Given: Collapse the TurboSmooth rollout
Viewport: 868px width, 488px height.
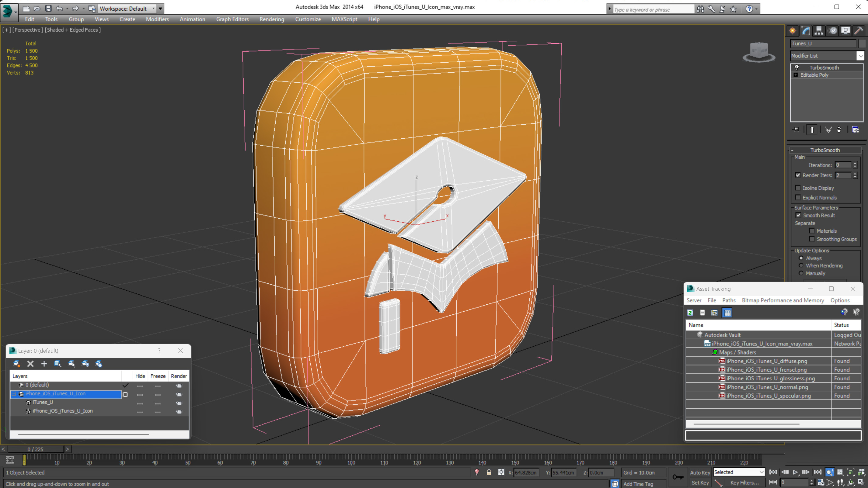Looking at the screenshot, I should [x=792, y=151].
